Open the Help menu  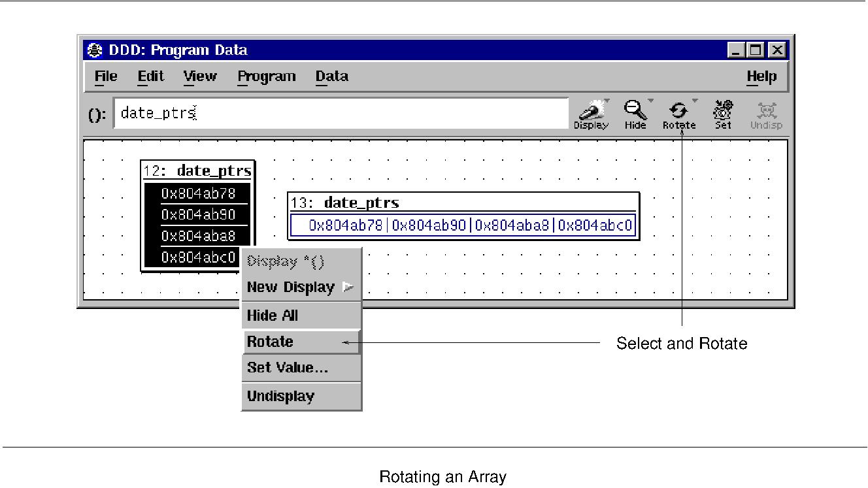(761, 76)
